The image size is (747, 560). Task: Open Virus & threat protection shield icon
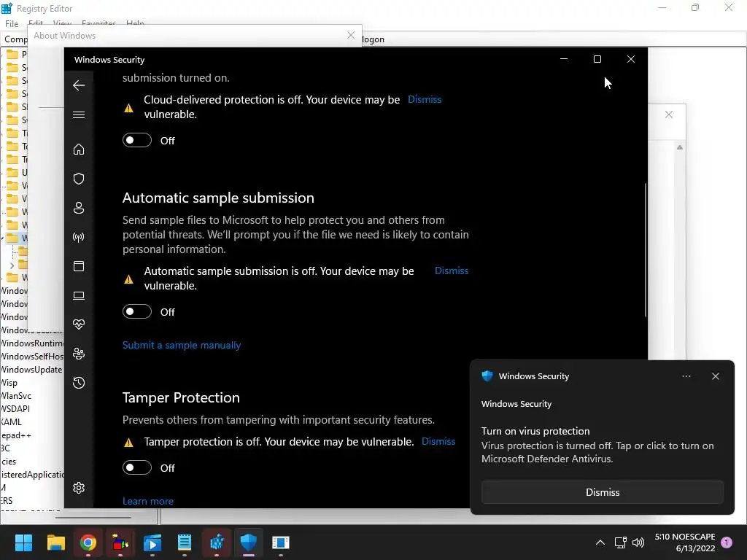(x=79, y=179)
